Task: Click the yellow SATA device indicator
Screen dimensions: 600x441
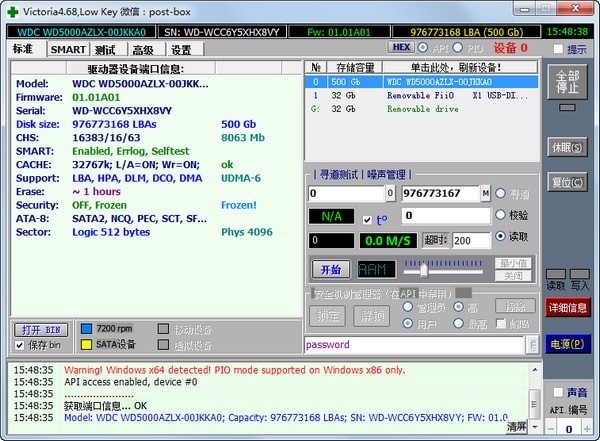Action: point(87,345)
